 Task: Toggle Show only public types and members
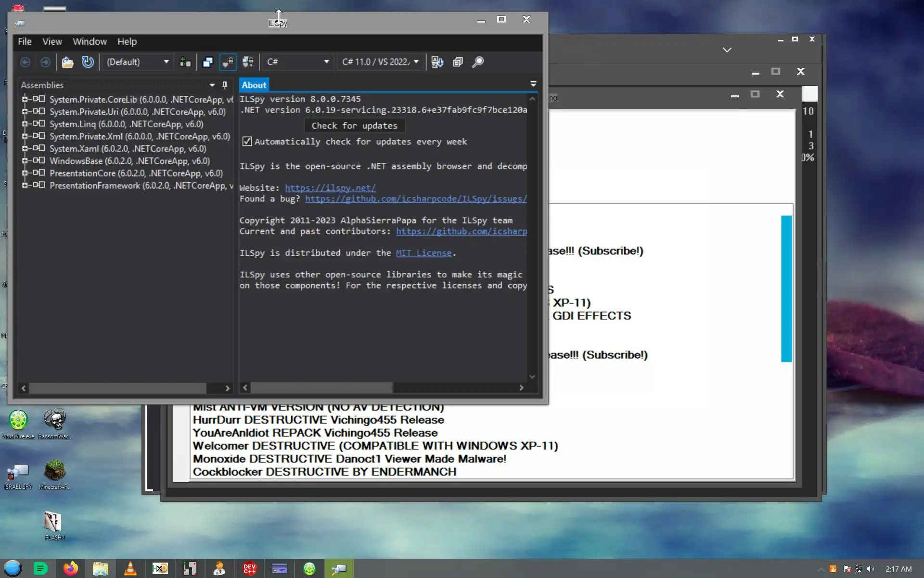pos(207,62)
